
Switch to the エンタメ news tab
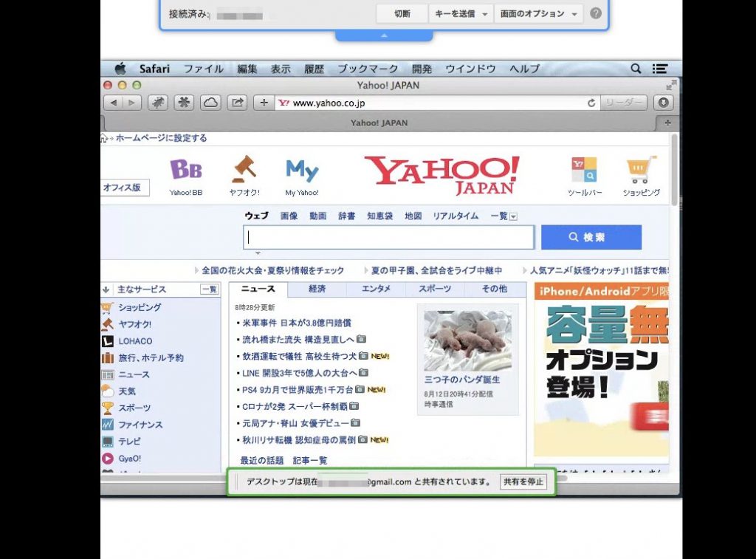pos(376,289)
